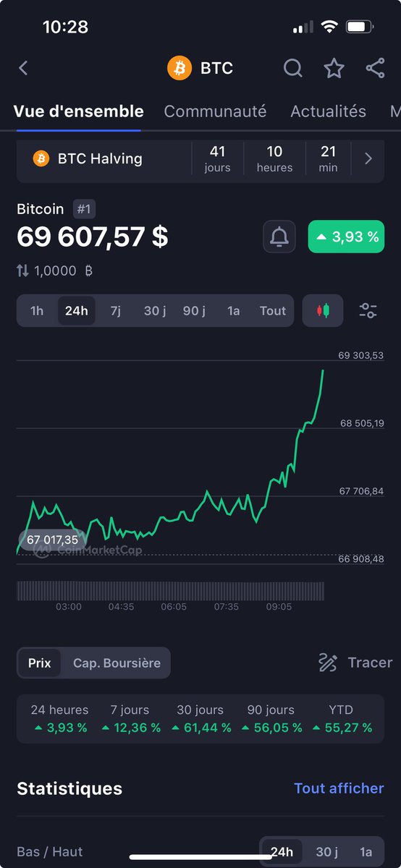The image size is (401, 868).
Task: Open search with the magnifier icon
Action: click(292, 68)
